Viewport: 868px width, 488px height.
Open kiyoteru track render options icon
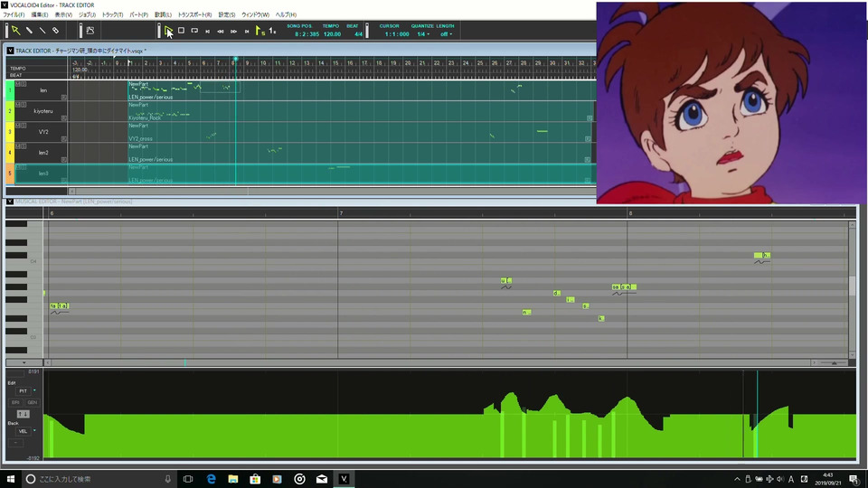[x=63, y=118]
